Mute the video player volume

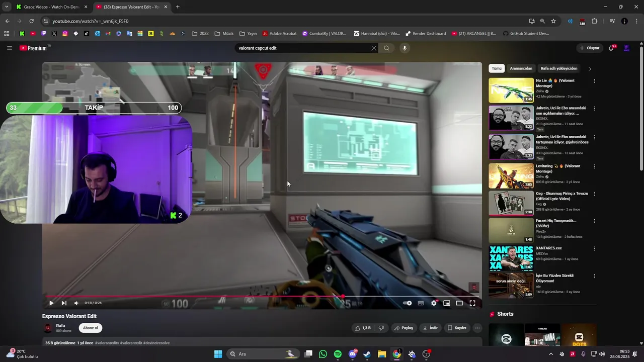76,303
